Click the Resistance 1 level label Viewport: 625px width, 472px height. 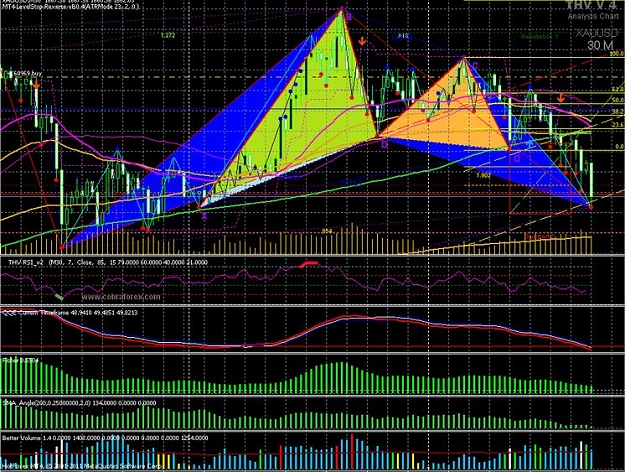(539, 36)
